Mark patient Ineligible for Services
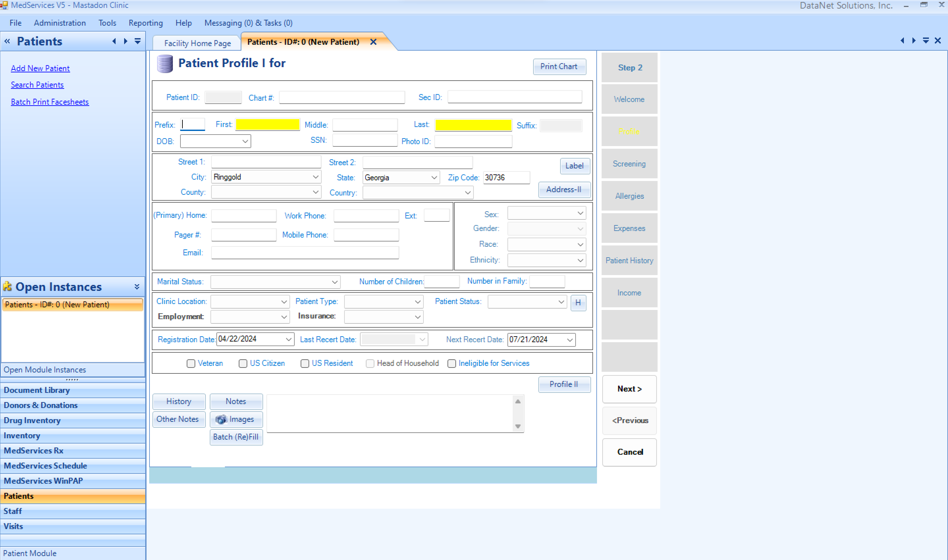Screen dimensions: 948x560 click(451, 363)
